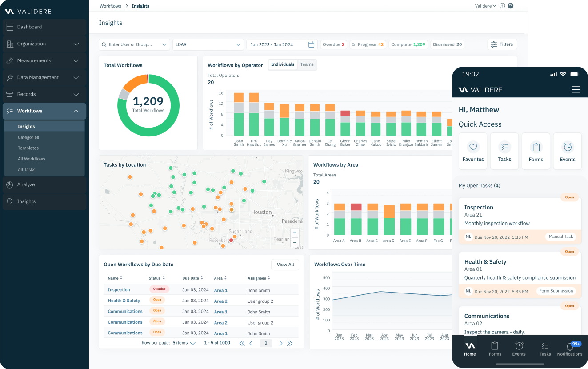Screen dimensions: 588x369
Task: Switch to Individuals operator tab
Action: click(283, 64)
